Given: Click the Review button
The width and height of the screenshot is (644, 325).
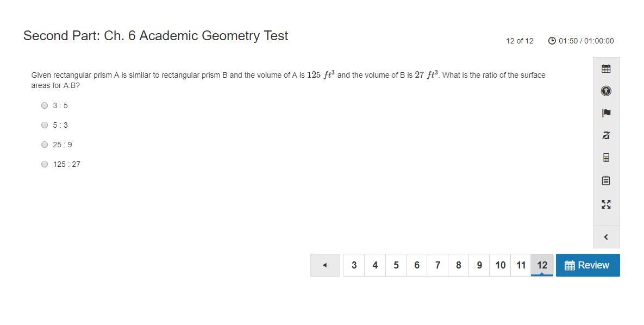Looking at the screenshot, I should 587,265.
